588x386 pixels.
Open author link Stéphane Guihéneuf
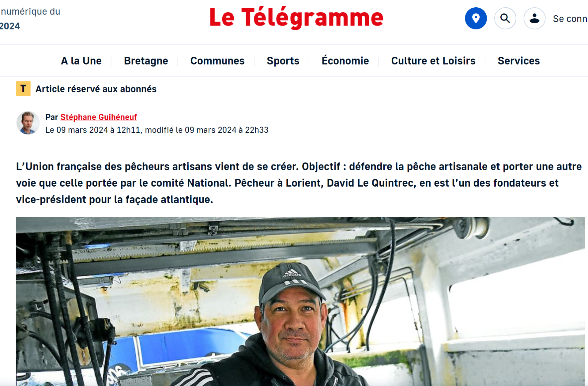click(x=99, y=117)
